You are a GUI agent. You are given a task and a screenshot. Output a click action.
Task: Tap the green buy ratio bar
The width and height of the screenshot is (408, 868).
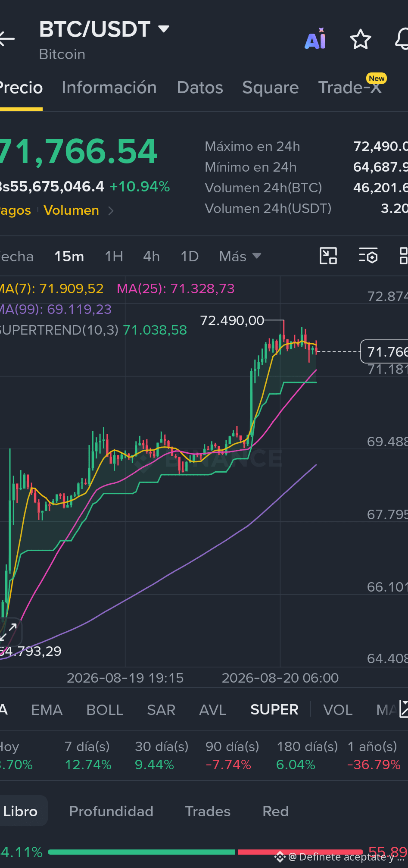point(142,852)
